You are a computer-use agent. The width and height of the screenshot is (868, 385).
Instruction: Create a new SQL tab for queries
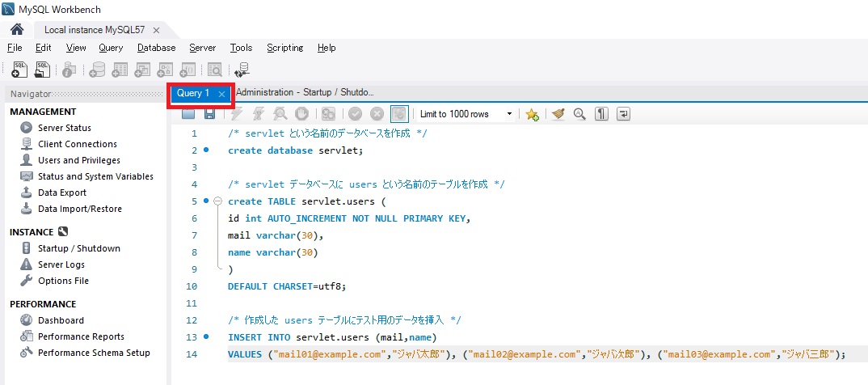[19, 70]
